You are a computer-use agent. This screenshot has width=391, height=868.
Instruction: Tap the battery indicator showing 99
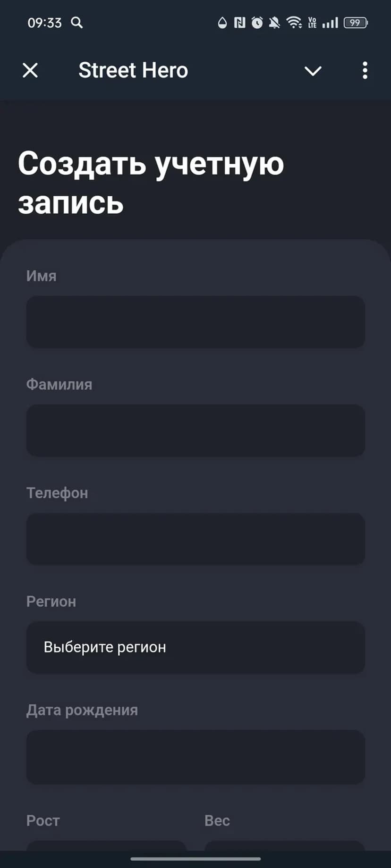(x=356, y=23)
